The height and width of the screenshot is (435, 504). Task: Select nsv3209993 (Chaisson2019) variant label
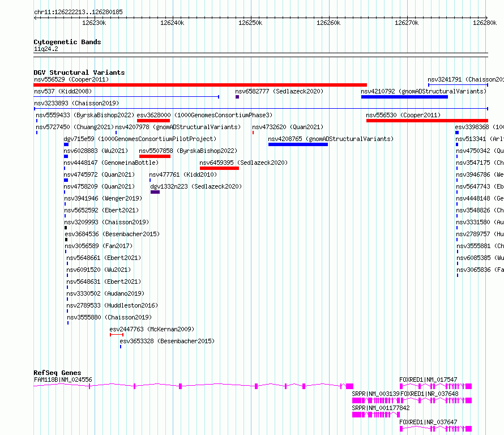tap(106, 222)
